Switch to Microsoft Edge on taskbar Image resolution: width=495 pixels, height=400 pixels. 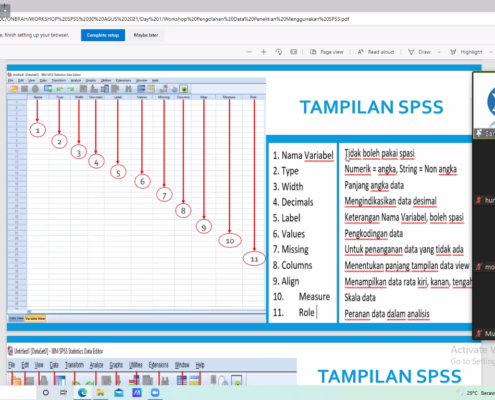[x=82, y=393]
